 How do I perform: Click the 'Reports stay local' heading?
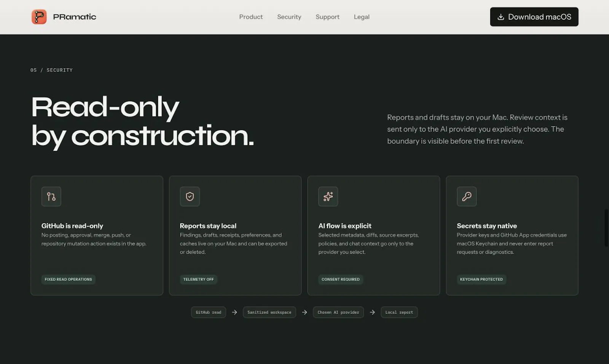coord(208,226)
